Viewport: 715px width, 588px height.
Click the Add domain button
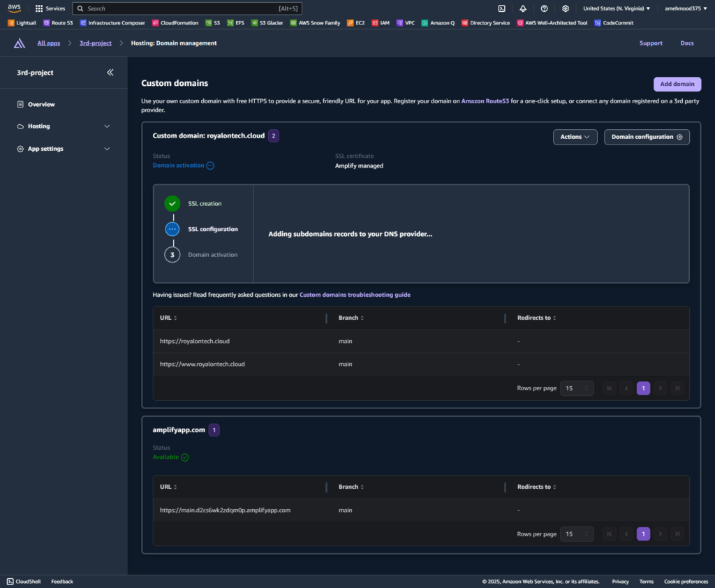(x=677, y=84)
